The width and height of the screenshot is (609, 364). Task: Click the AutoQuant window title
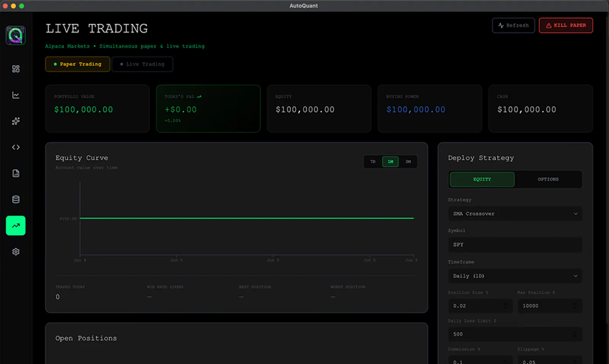pos(304,6)
